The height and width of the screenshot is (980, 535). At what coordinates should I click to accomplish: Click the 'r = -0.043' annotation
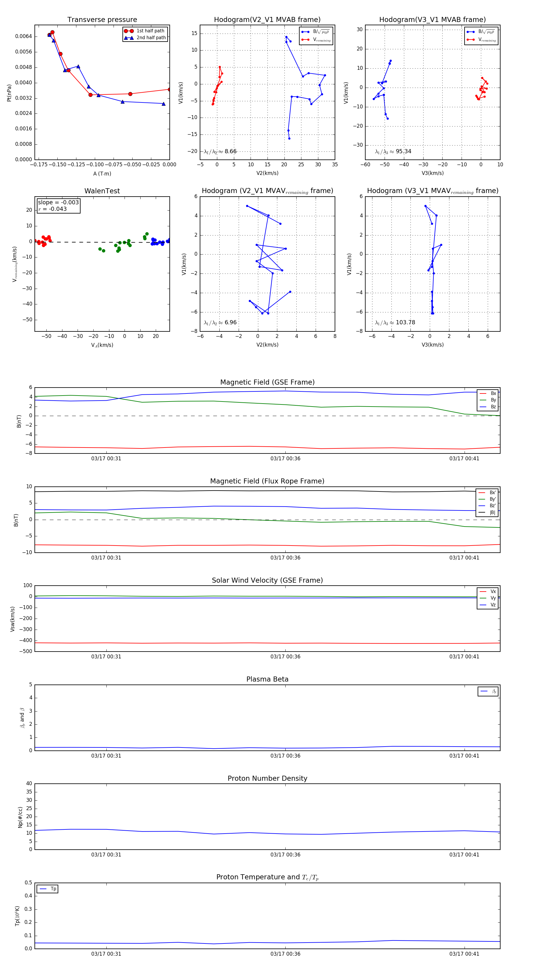53,209
